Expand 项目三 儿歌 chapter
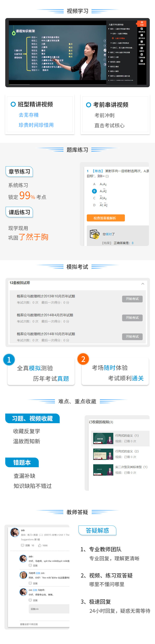 tap(114, 57)
